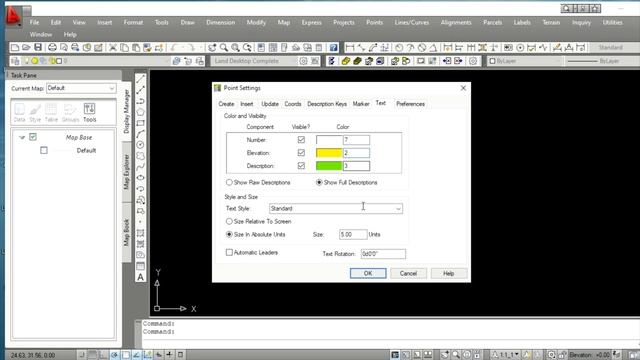Viewport: 640px width, 360px height.
Task: Open the Display Manager side tab
Action: pyautogui.click(x=127, y=111)
